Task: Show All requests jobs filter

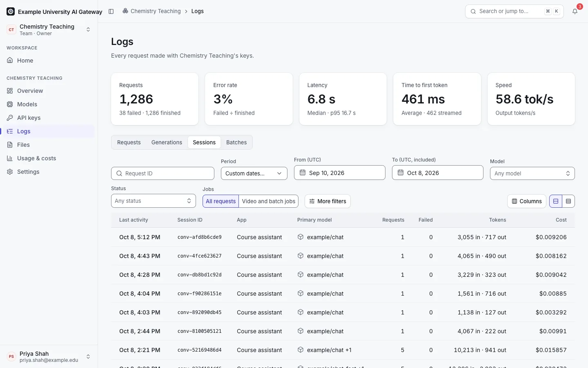Action: tap(220, 201)
